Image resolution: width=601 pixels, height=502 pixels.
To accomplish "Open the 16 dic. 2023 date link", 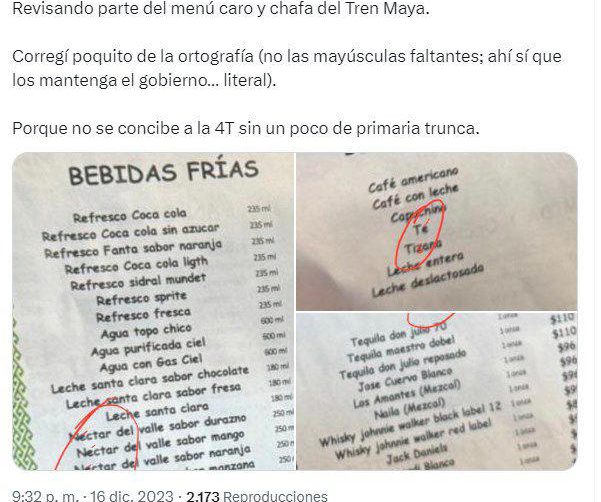I will click(x=131, y=496).
